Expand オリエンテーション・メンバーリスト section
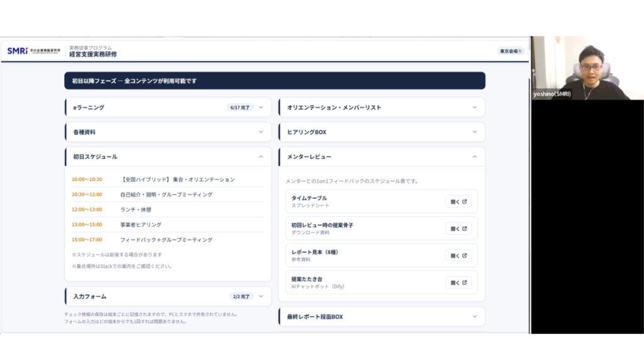The width and height of the screenshot is (644, 362). coord(475,107)
